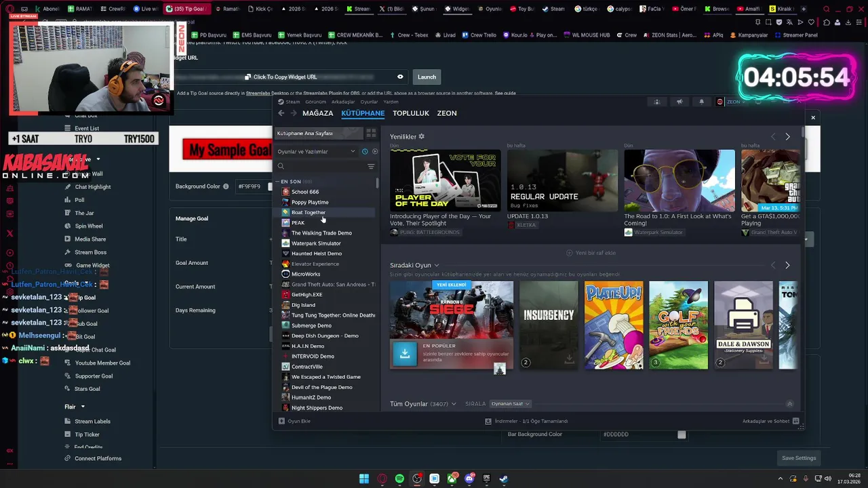This screenshot has width=868, height=488.
Task: Open the Yardım menu in Steam
Action: click(391, 102)
